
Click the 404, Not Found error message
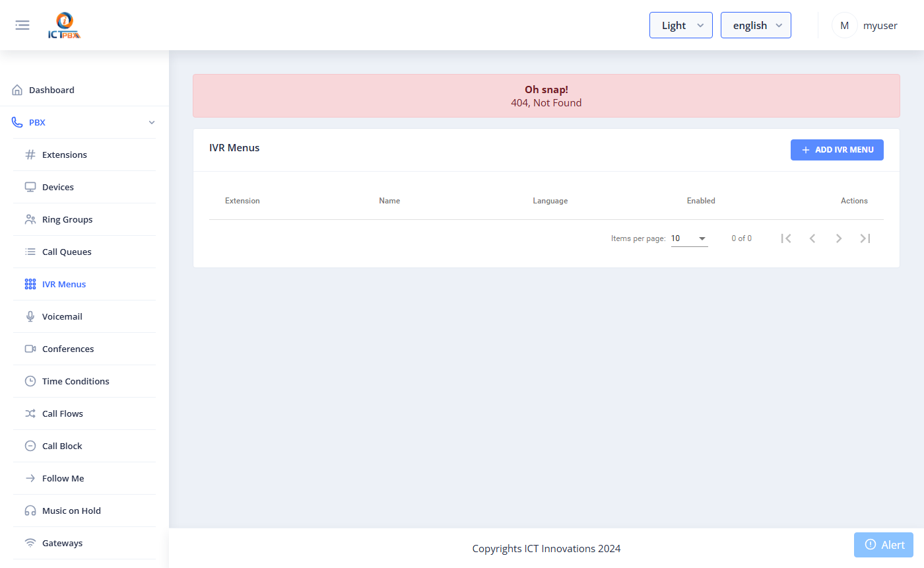546,103
